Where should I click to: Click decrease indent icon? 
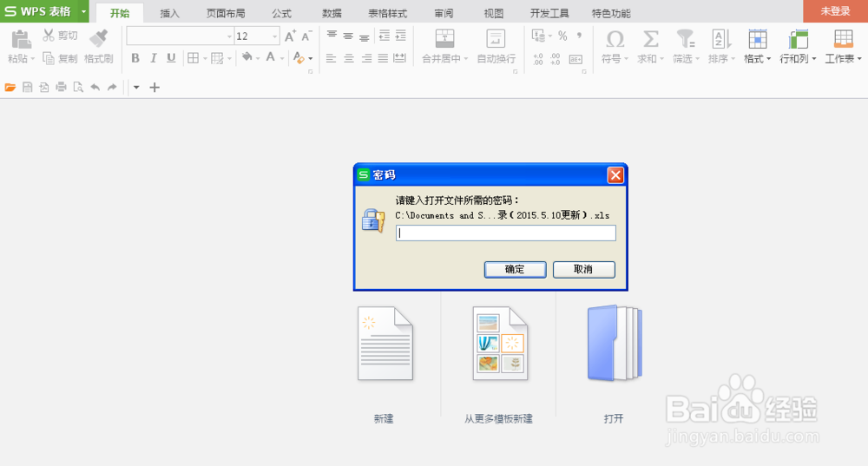point(385,36)
